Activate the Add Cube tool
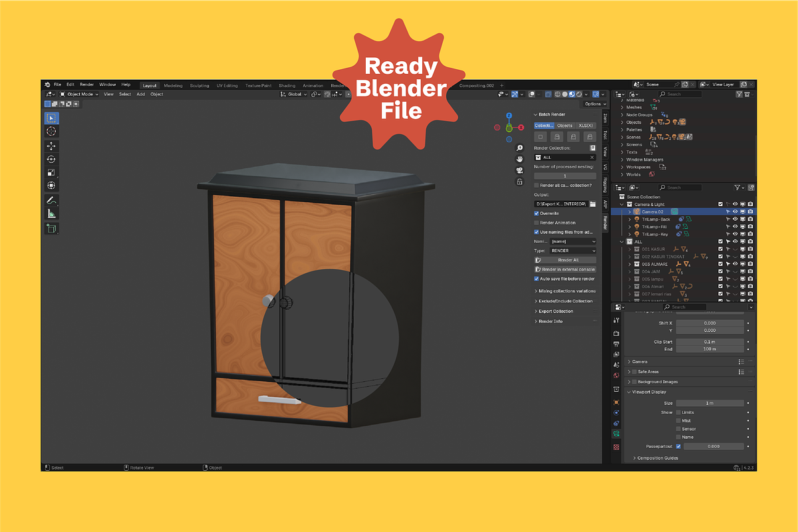The image size is (798, 532). [51, 228]
